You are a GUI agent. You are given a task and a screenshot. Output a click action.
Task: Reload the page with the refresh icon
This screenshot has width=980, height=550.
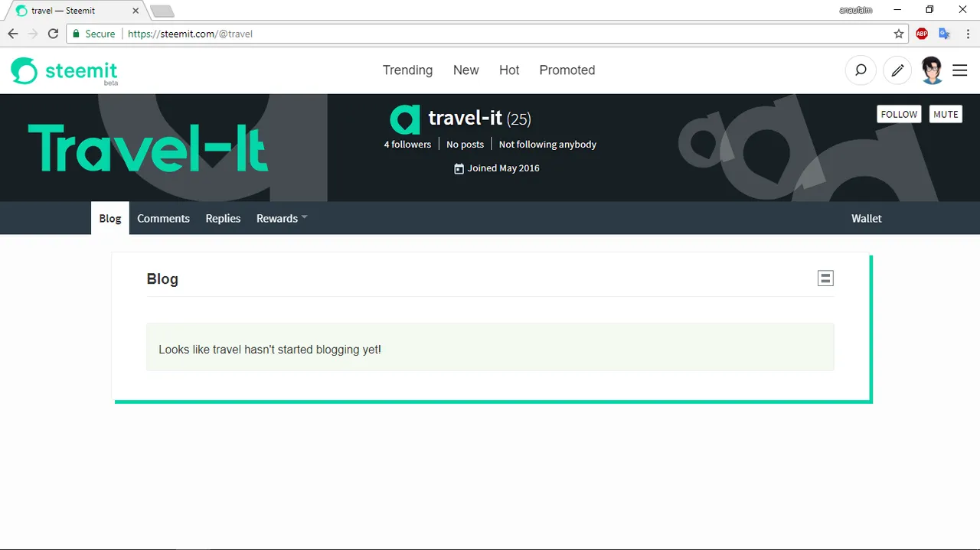click(x=53, y=34)
